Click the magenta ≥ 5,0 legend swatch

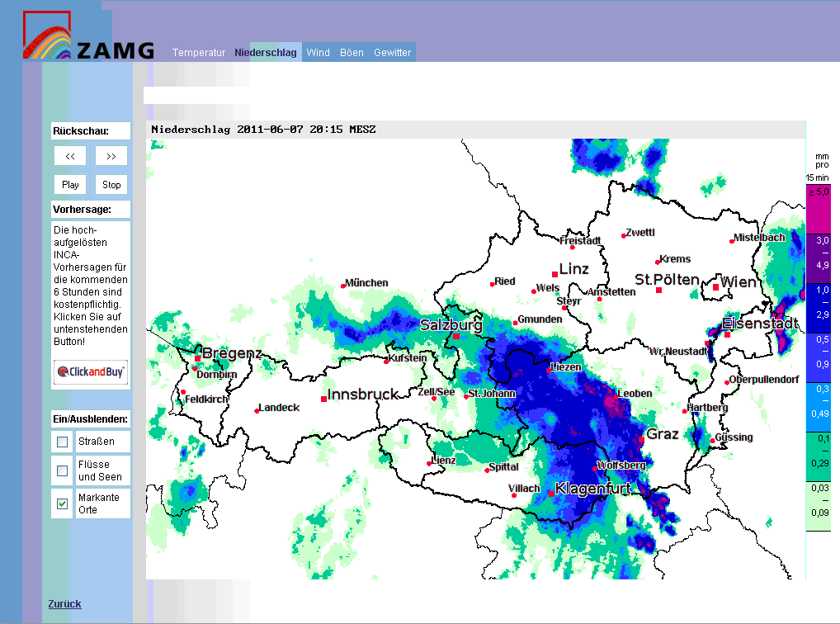818,209
